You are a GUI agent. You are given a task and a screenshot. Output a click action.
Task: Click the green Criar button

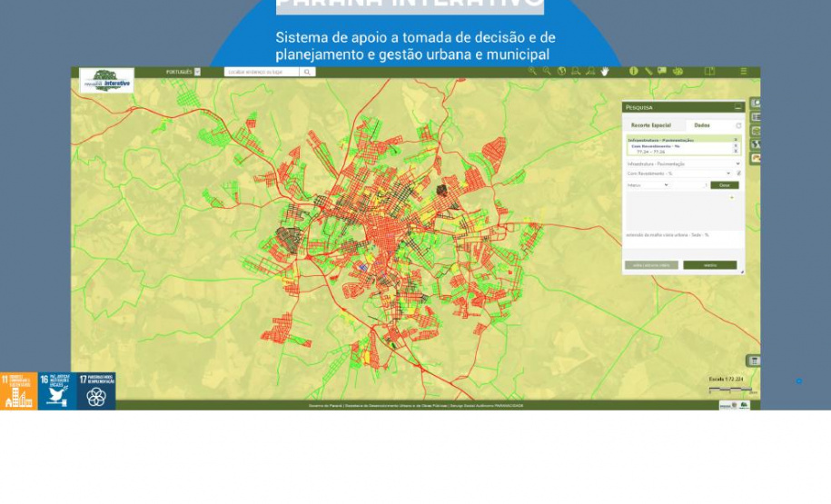[x=725, y=185]
